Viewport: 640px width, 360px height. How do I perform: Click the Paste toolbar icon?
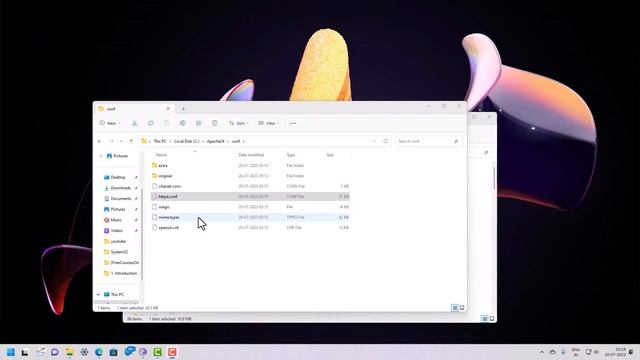pos(166,123)
